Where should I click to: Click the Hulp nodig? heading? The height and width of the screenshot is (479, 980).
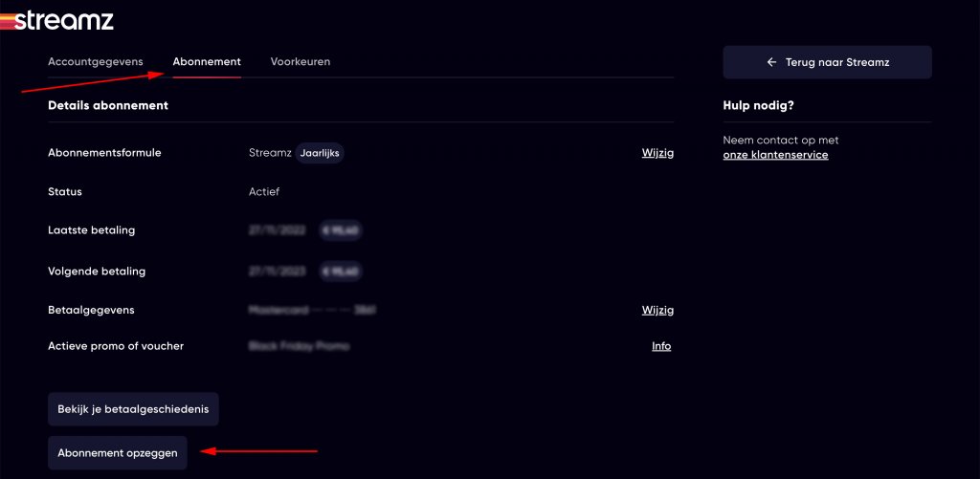pyautogui.click(x=758, y=105)
